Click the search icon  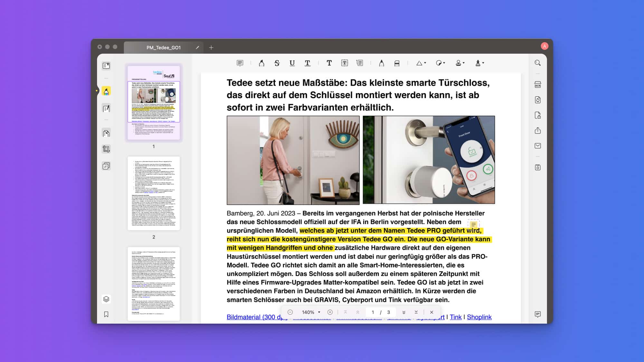(x=537, y=63)
